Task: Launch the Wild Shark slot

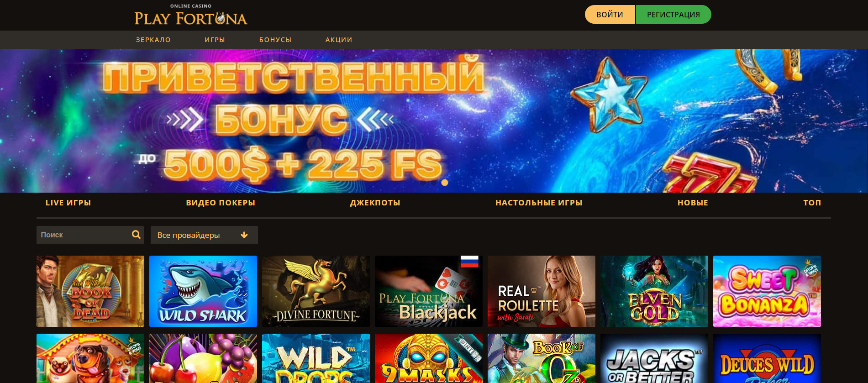Action: click(x=203, y=291)
